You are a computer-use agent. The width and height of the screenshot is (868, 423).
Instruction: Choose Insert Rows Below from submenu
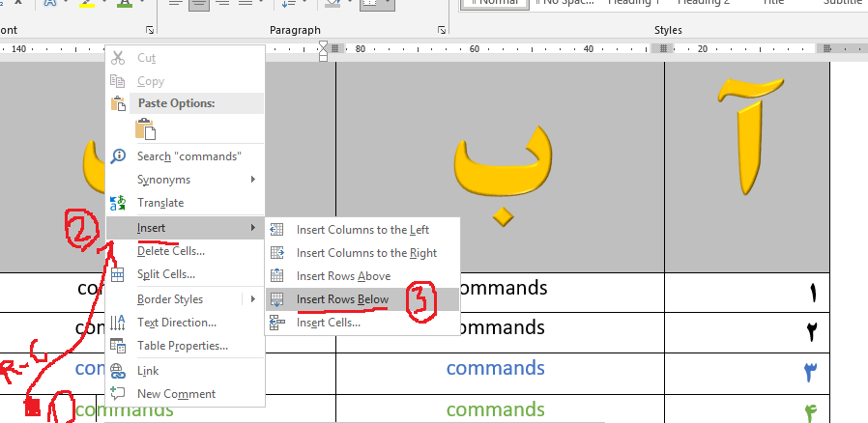(x=342, y=299)
